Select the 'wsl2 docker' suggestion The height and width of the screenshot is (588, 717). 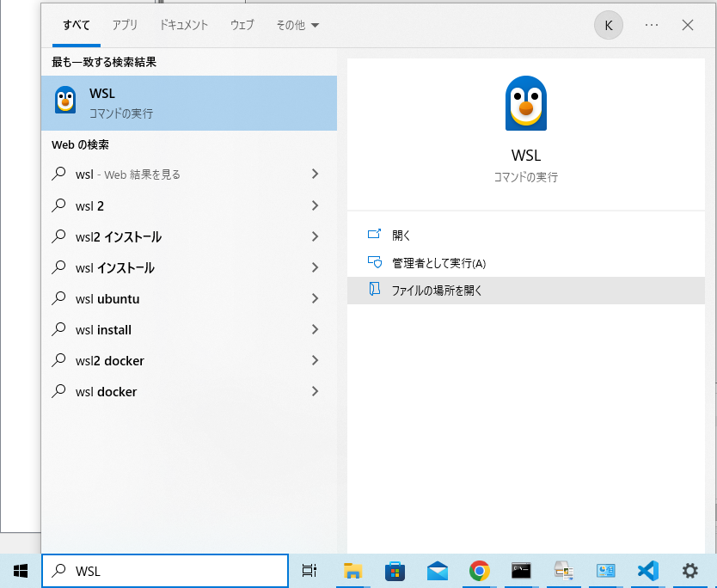point(189,361)
